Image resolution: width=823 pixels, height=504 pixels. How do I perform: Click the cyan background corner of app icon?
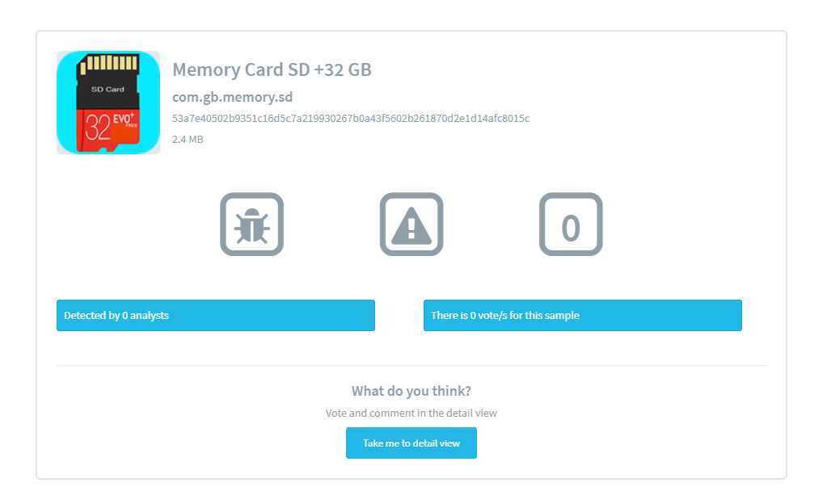pyautogui.click(x=65, y=144)
